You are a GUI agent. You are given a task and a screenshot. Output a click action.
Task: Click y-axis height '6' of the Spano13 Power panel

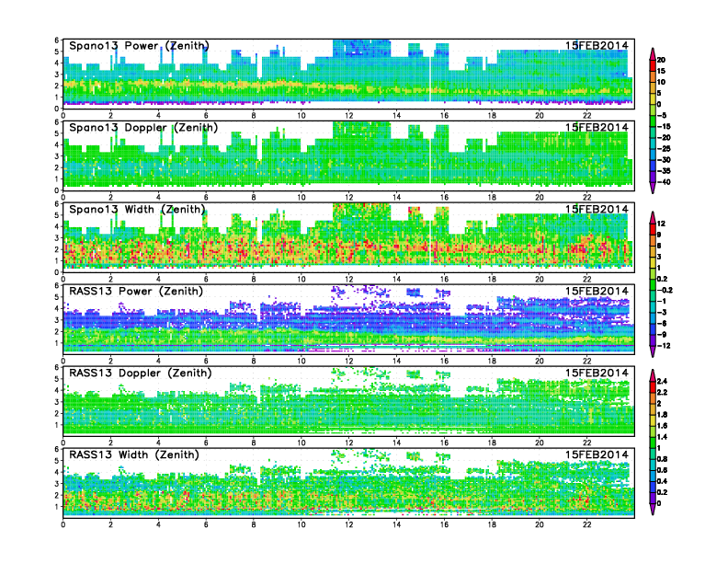point(57,40)
